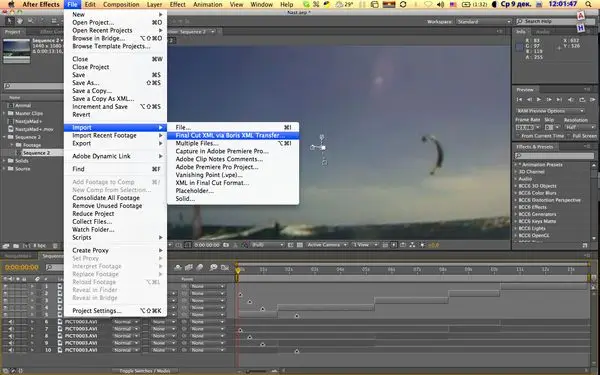Open the 1 View layout dropdown
The width and height of the screenshot is (600, 375).
pos(364,245)
